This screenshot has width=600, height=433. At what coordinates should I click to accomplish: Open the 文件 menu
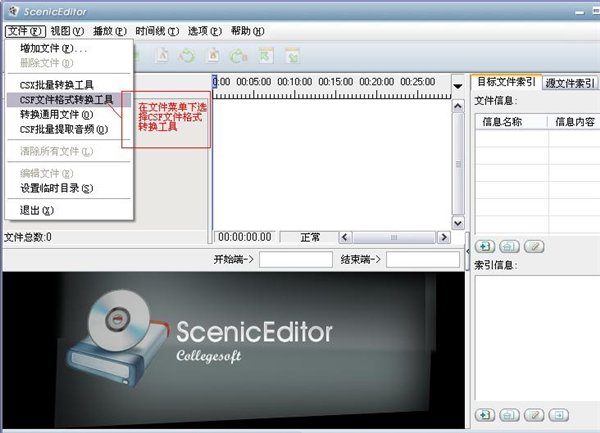[x=25, y=31]
